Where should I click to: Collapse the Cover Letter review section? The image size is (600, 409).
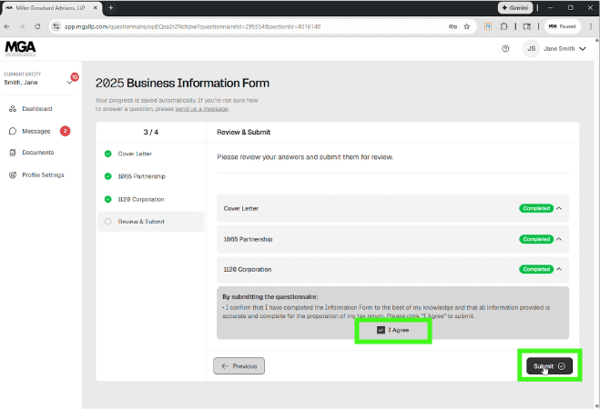click(x=558, y=209)
